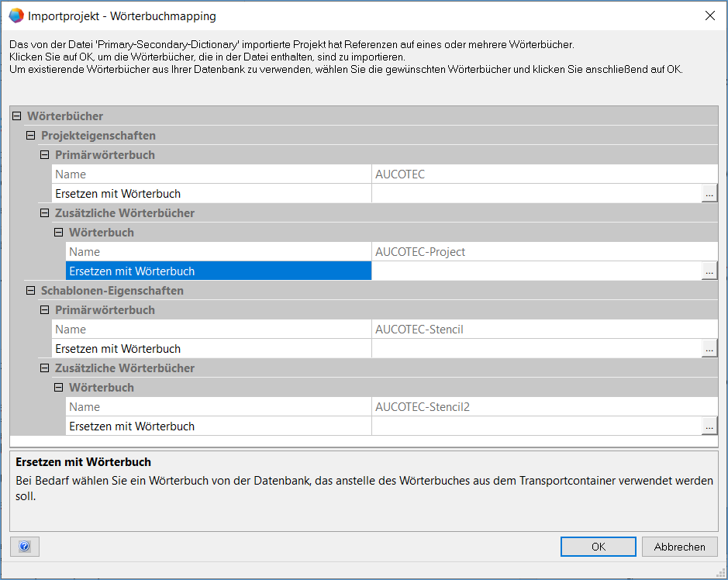Collapse the top-level Wörterbücher node

point(17,116)
